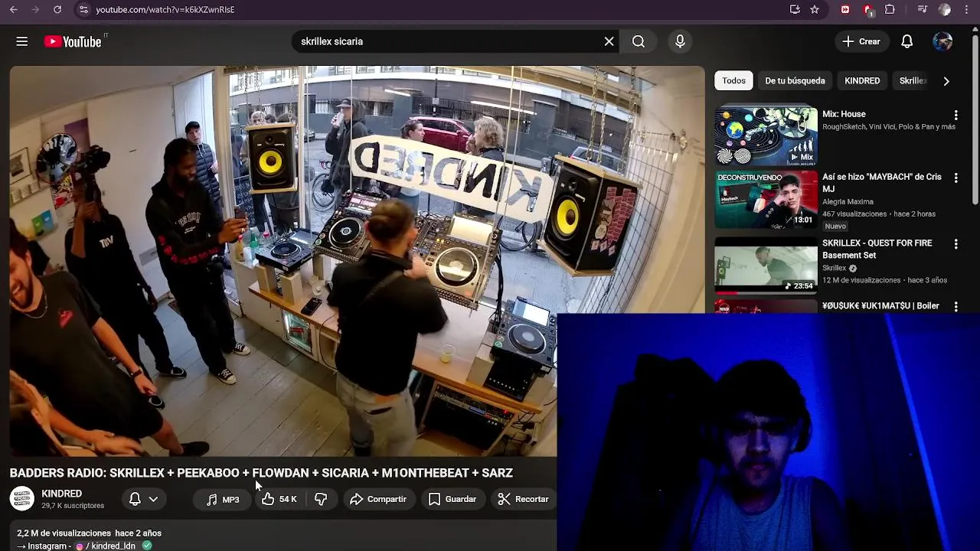
Task: Click inside the search field "skrillex sicaria"
Action: point(448,41)
